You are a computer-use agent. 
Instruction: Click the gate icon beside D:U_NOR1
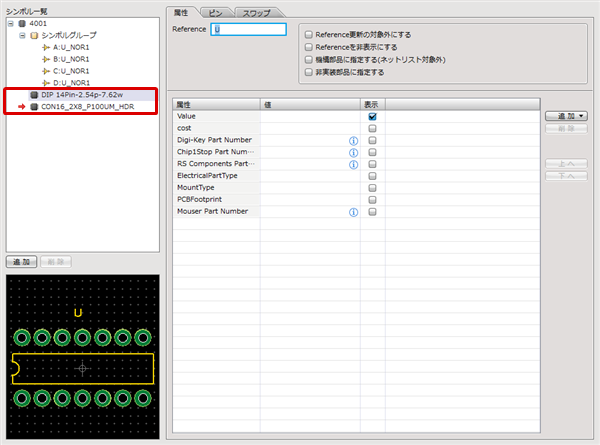[46, 83]
